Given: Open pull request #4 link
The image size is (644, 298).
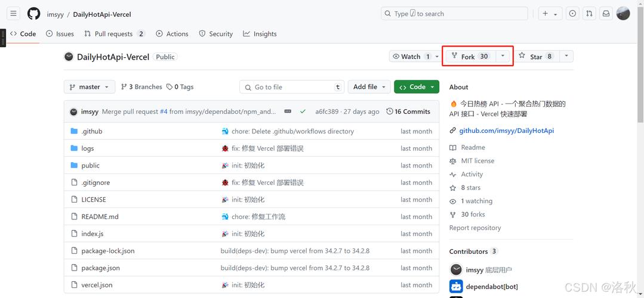Looking at the screenshot, I should click(x=164, y=111).
